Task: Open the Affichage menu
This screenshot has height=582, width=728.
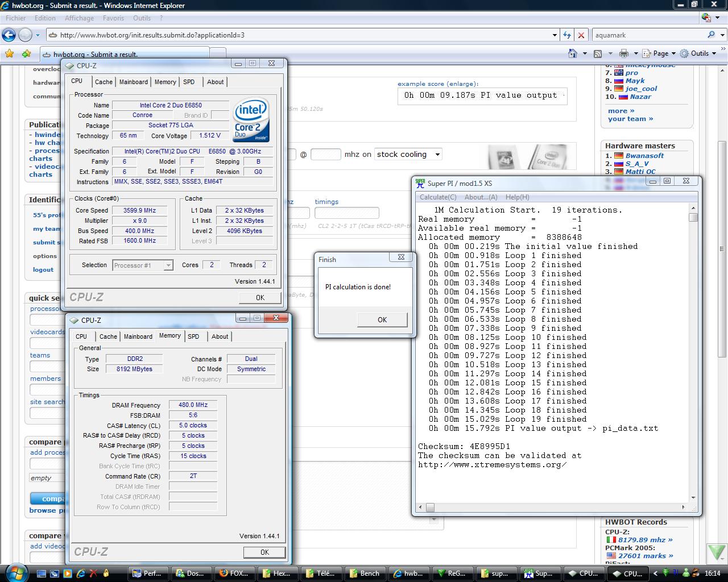Action: pyautogui.click(x=79, y=18)
